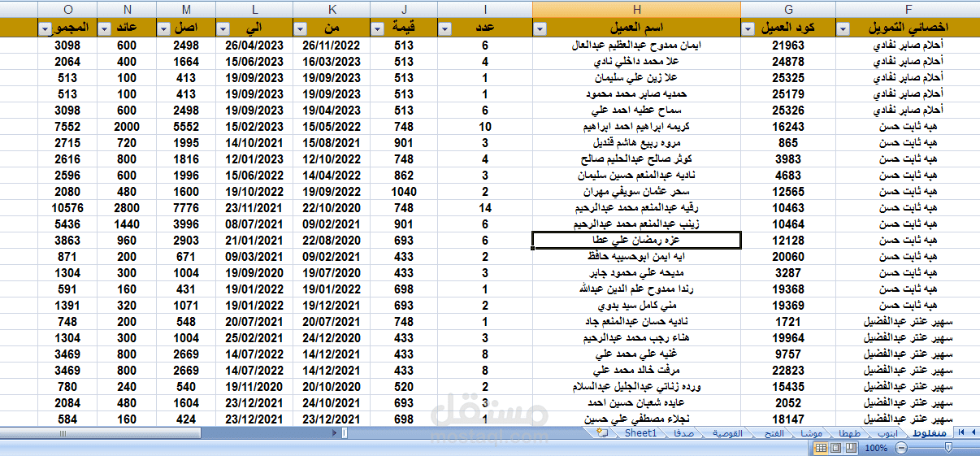This screenshot has width=980, height=456.
Task: Switch to the موشا sheet tab
Action: point(813,433)
